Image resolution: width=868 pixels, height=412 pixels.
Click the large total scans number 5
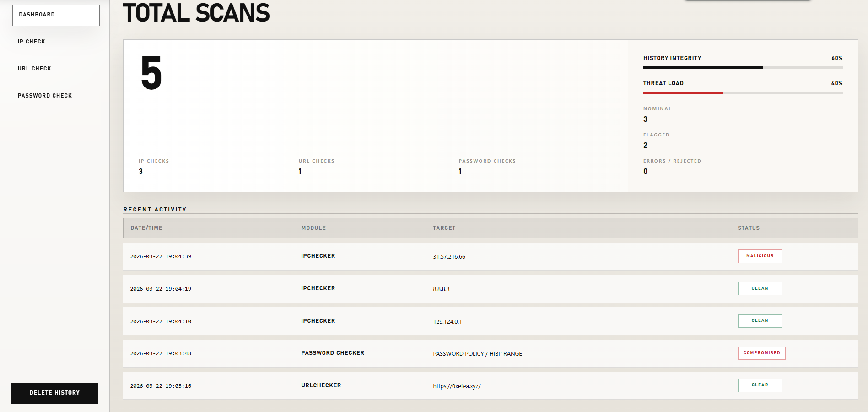click(151, 73)
